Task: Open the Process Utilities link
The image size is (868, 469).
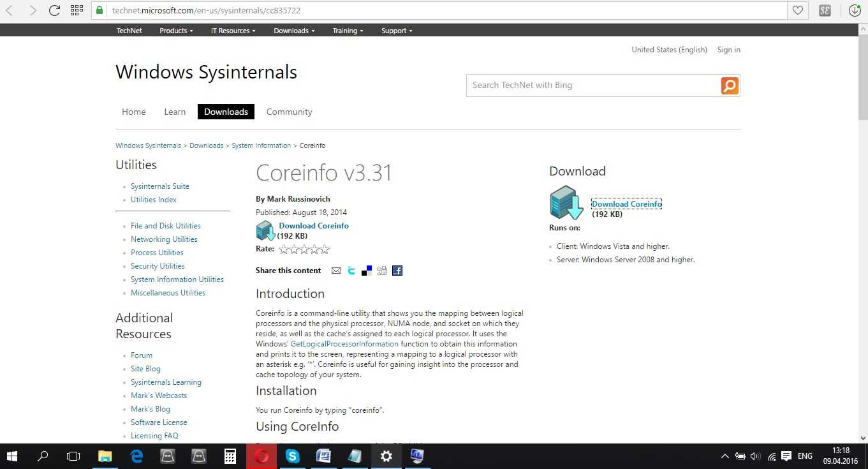Action: tap(158, 253)
